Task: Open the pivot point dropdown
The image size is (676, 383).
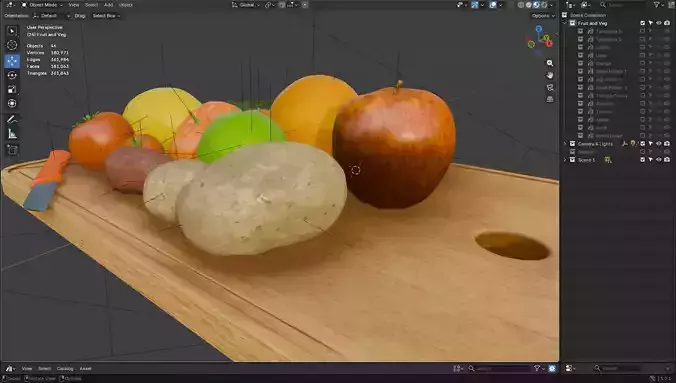Action: [x=269, y=5]
